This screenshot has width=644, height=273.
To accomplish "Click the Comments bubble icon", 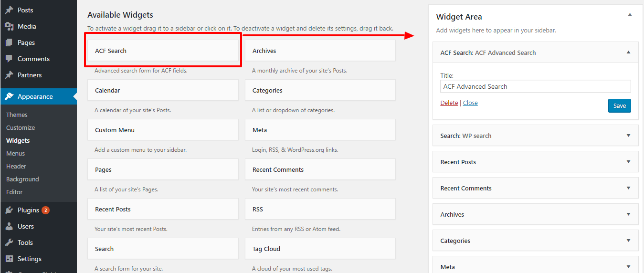I will coord(9,59).
